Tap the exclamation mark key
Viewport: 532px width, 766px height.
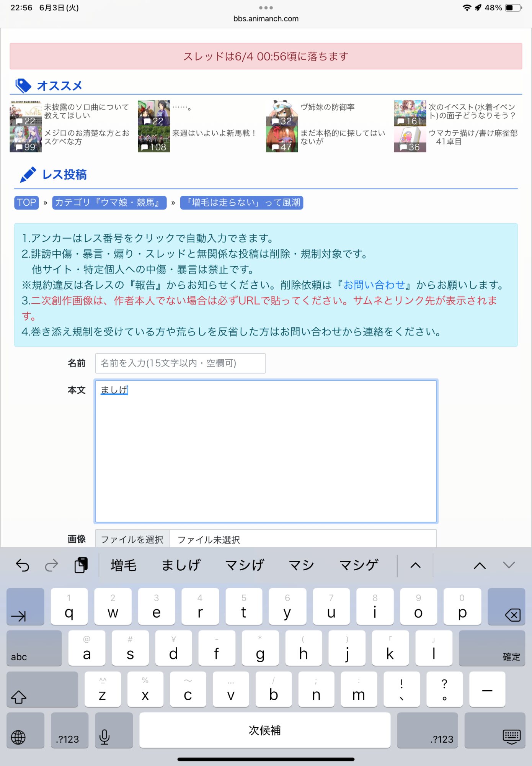pos(401,689)
